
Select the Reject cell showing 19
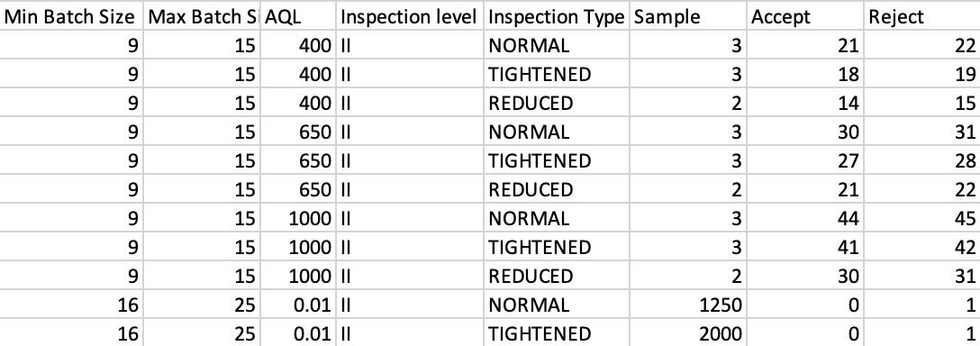pyautogui.click(x=922, y=74)
